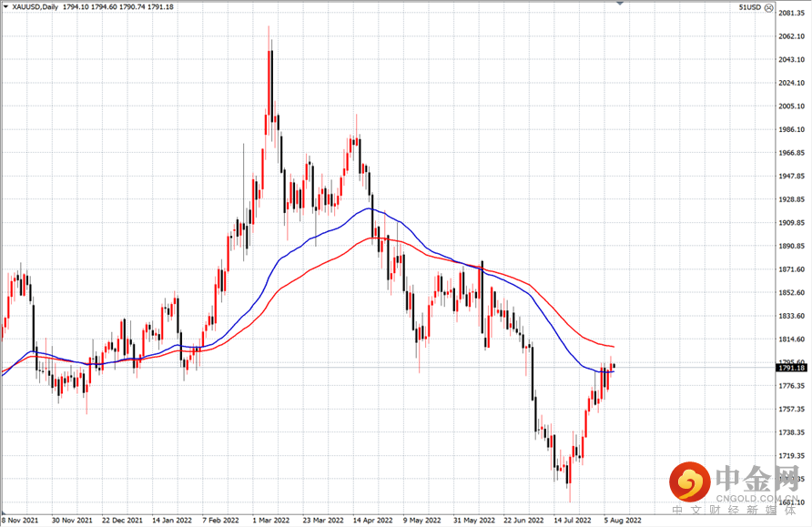The width and height of the screenshot is (812, 527).
Task: Click the 7 Feb 2022 date label
Action: (220, 521)
